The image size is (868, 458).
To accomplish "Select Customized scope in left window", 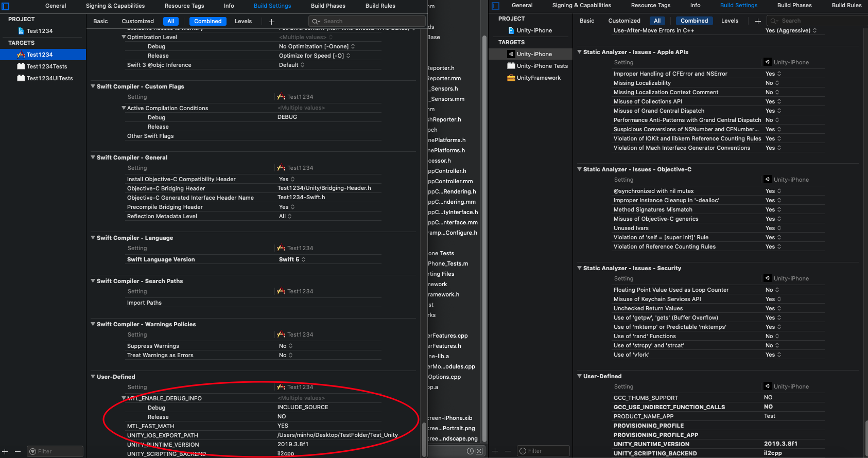I will (x=138, y=21).
